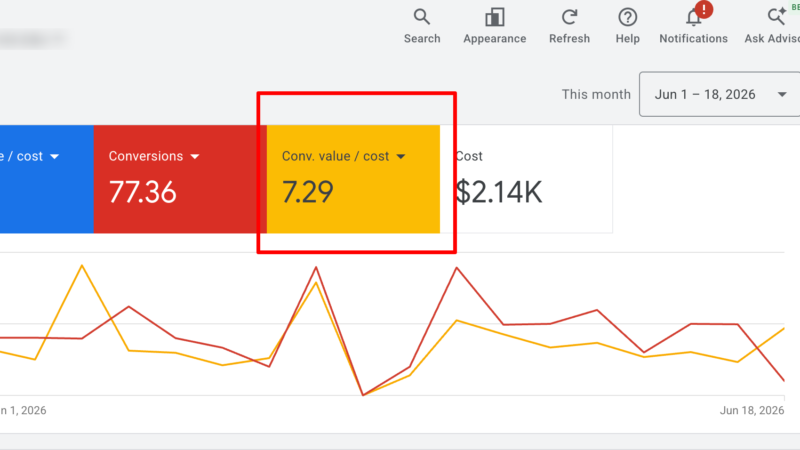Screen dimensions: 800x450
Task: Open the blue metric card dropdown arrow
Action: pos(55,157)
